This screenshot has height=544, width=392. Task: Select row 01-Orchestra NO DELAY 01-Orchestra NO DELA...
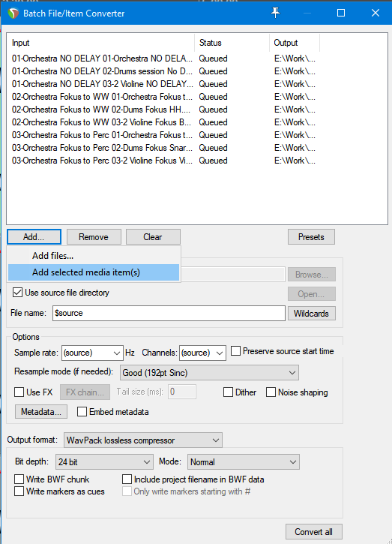tap(163, 59)
